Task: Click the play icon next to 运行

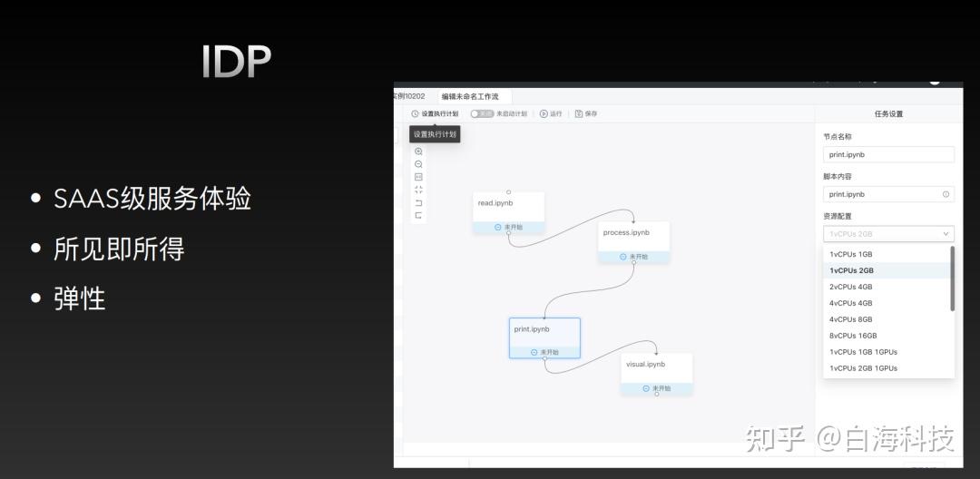Action: tap(544, 113)
